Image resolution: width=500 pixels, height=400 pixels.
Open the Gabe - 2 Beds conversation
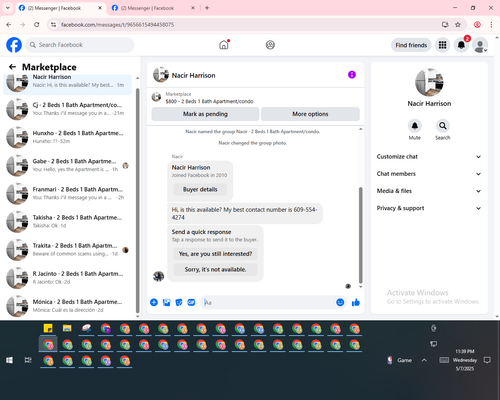click(67, 165)
